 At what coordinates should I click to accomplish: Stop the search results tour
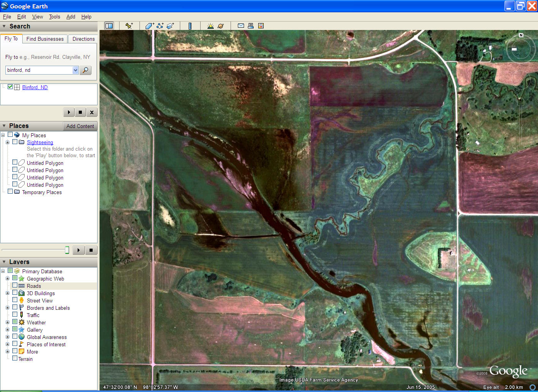click(x=80, y=112)
